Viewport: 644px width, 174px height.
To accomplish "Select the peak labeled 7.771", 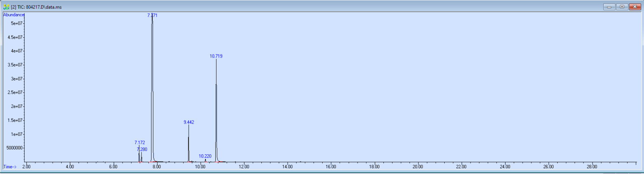I will pos(152,15).
